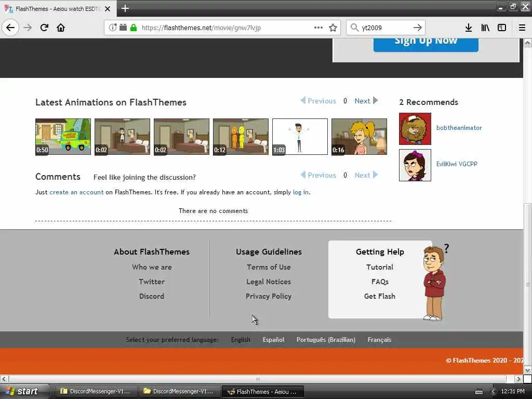Open the library bookshelf icon
The width and height of the screenshot is (532, 399).
[x=485, y=28]
